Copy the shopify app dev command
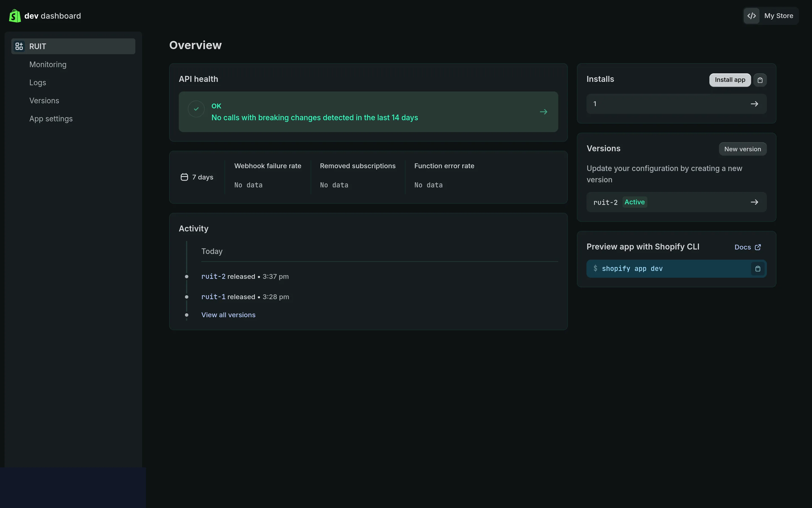 pos(758,269)
